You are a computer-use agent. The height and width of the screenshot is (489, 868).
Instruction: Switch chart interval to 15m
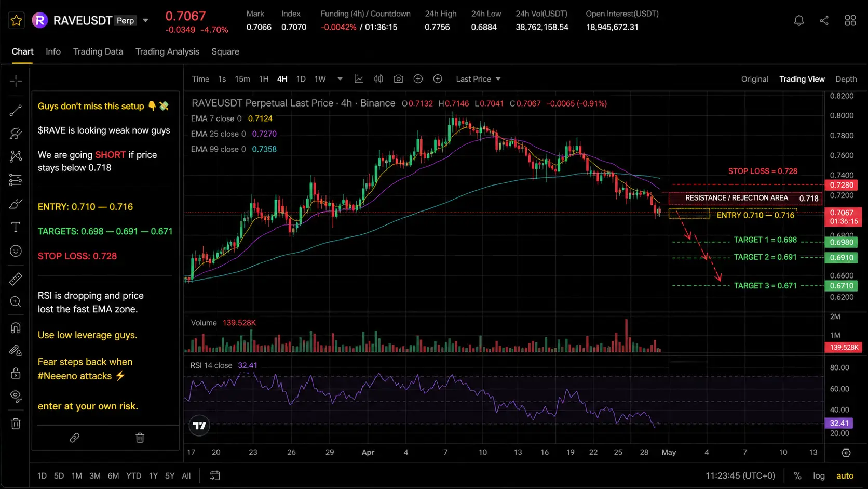(242, 79)
